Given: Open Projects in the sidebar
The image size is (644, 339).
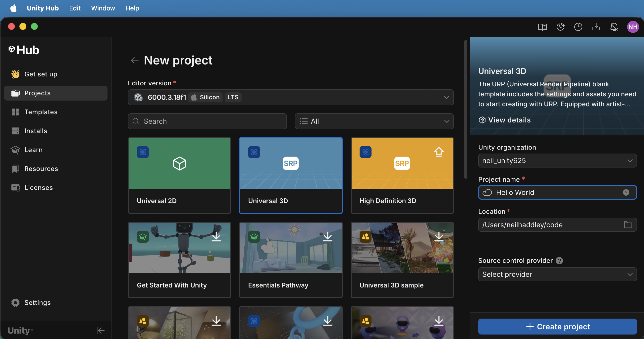Looking at the screenshot, I should tap(56, 93).
